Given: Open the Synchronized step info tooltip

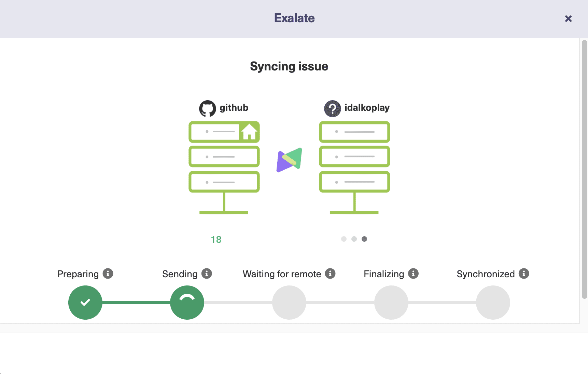Looking at the screenshot, I should click(x=523, y=273).
